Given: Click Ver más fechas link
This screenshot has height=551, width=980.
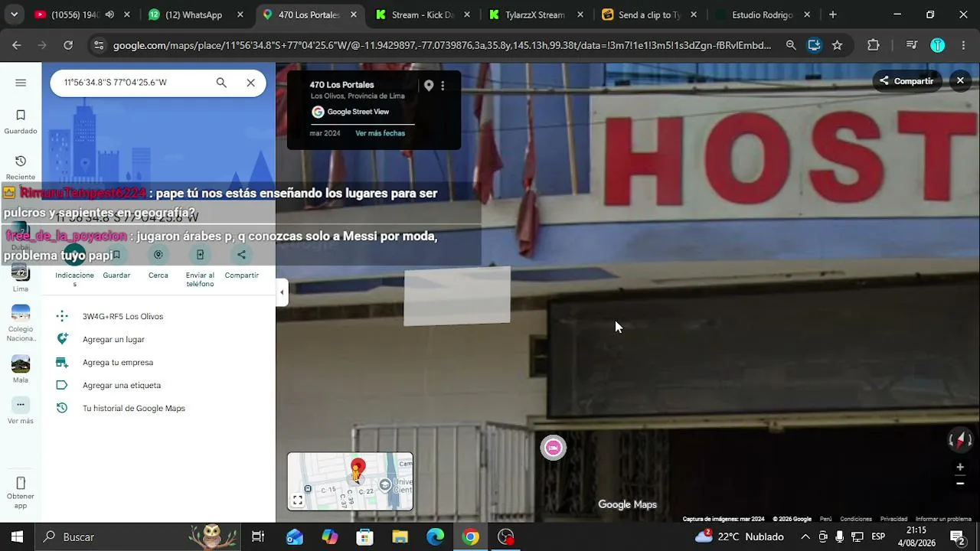Looking at the screenshot, I should click(380, 133).
